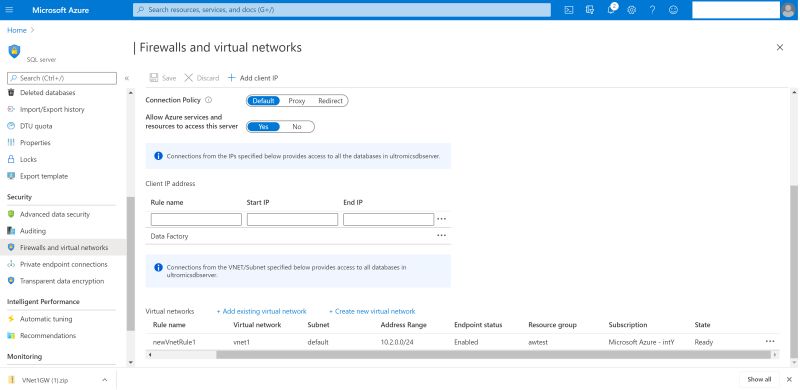The height and width of the screenshot is (390, 800).
Task: Click the Auditing icon
Action: [11, 231]
